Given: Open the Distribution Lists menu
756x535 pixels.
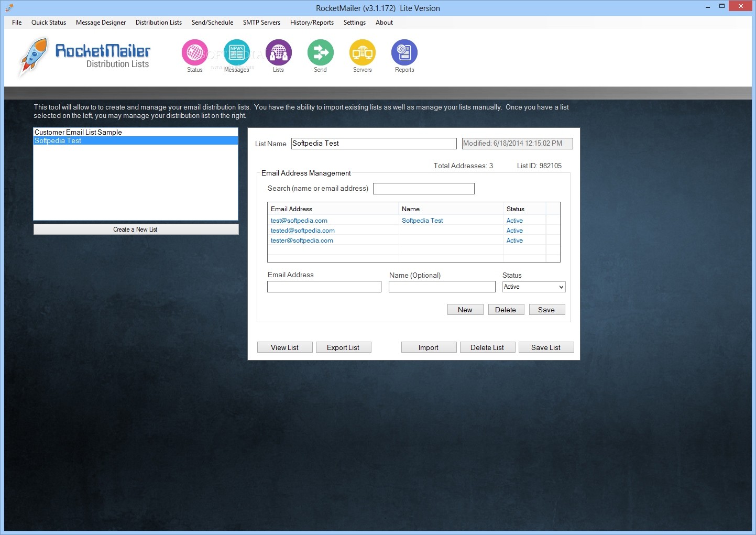Looking at the screenshot, I should coord(159,23).
